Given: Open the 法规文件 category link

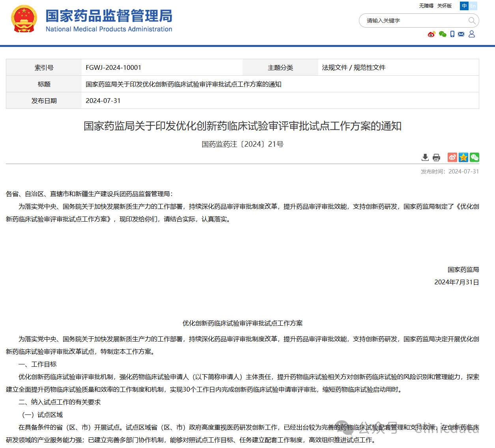Looking at the screenshot, I should coord(334,67).
